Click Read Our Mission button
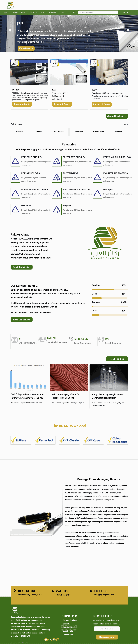The height and width of the screenshot is (644, 138). pos(22,267)
